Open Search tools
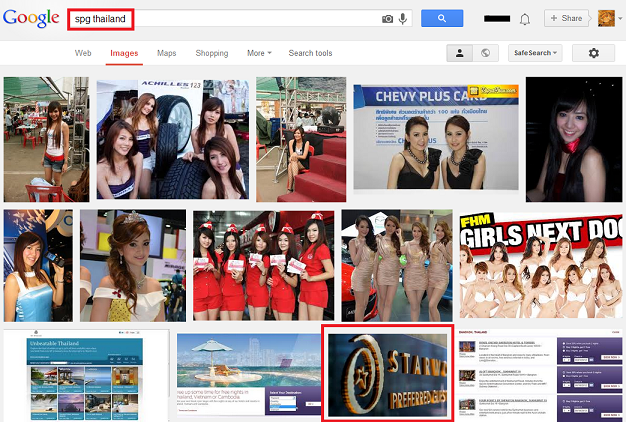This screenshot has height=422, width=626. 310,53
